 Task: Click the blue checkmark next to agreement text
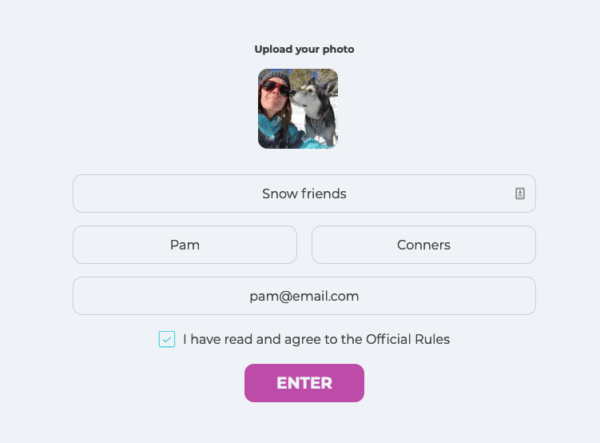click(x=167, y=339)
